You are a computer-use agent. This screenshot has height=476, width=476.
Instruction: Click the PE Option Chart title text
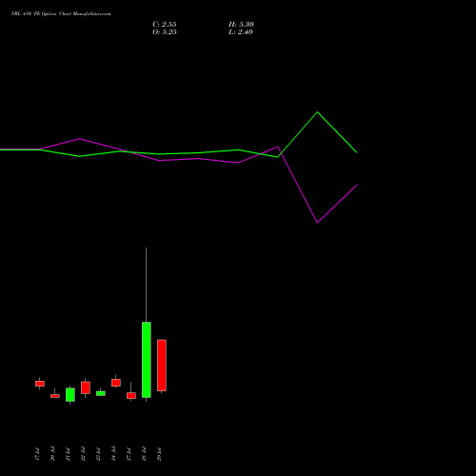(61, 14)
